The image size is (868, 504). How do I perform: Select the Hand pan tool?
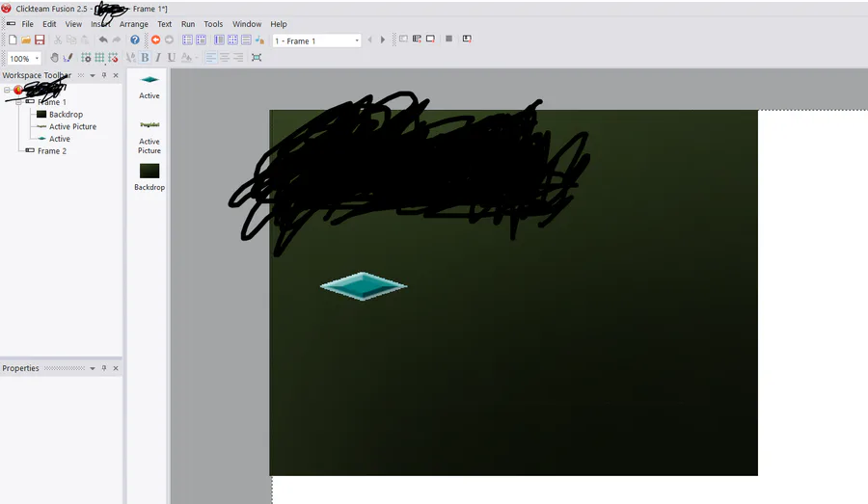(54, 58)
